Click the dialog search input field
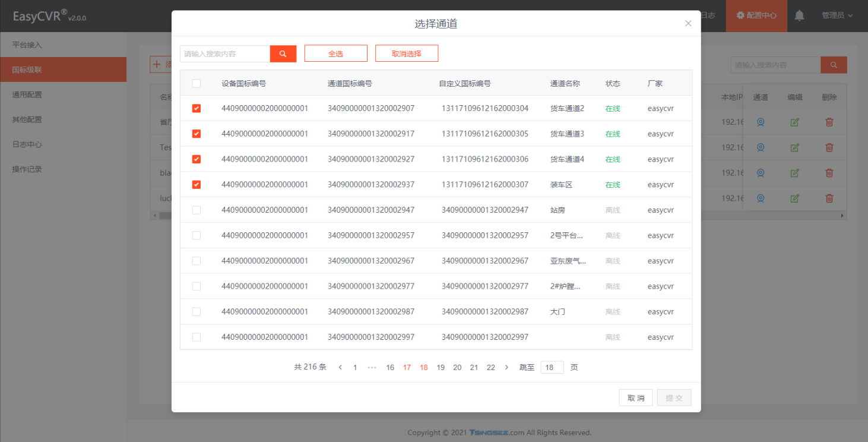This screenshot has height=442, width=868. 225,53
